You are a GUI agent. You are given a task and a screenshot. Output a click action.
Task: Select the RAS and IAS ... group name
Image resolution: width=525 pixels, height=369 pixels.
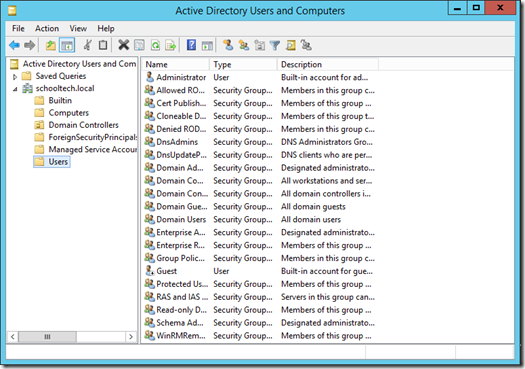(182, 297)
